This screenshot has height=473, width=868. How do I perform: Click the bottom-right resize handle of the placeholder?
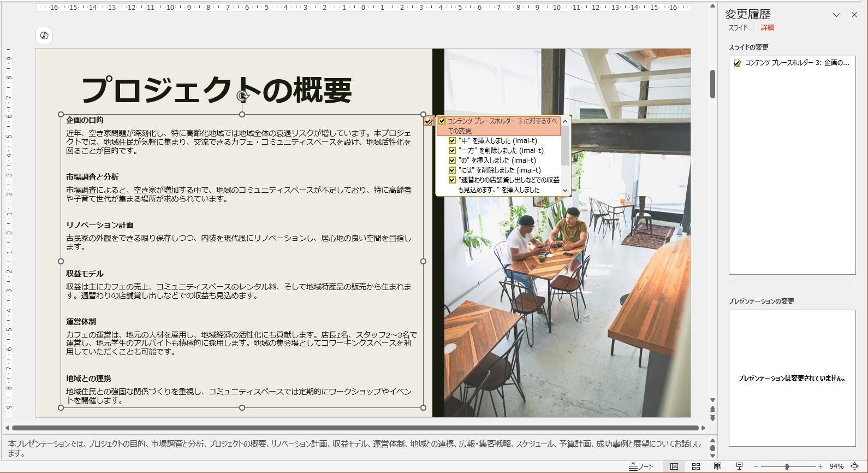(x=423, y=407)
